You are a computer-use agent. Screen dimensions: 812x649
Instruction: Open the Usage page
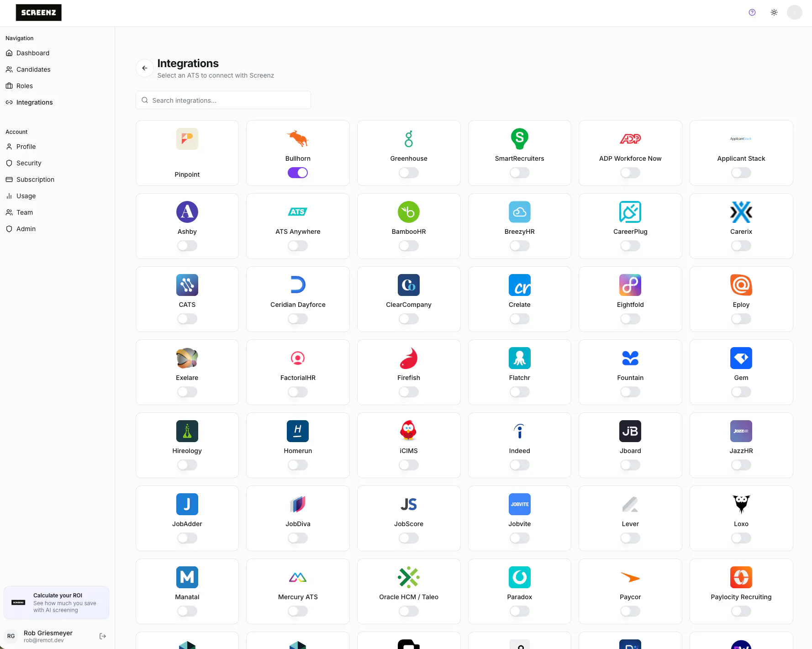pyautogui.click(x=26, y=196)
